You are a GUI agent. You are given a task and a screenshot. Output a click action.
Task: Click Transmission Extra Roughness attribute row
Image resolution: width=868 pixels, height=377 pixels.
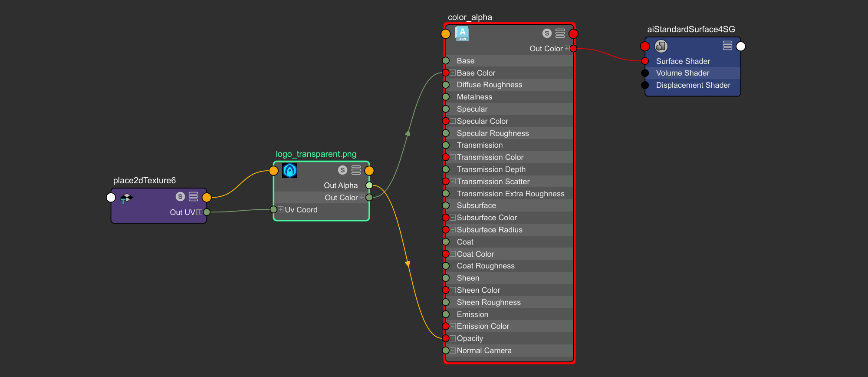(509, 194)
